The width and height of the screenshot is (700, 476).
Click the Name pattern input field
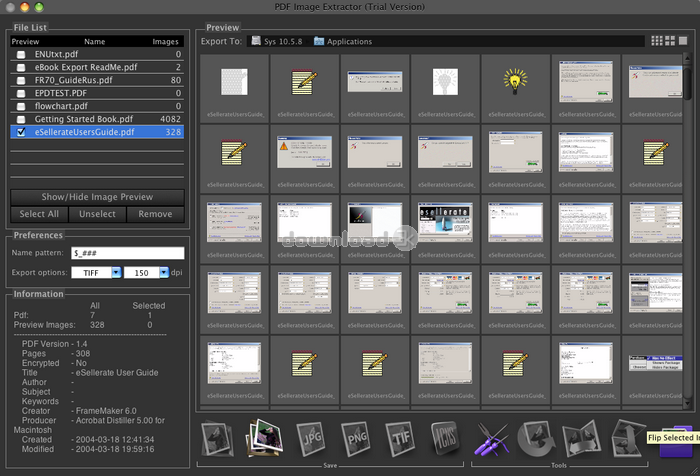tap(128, 253)
